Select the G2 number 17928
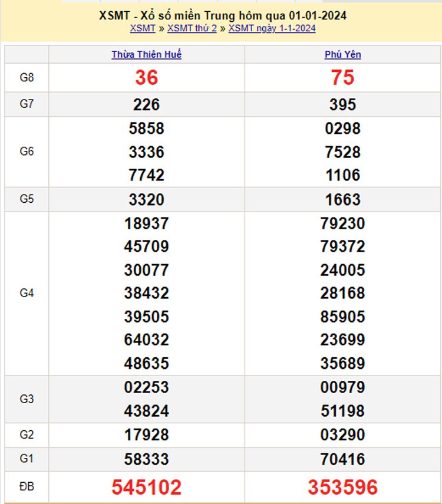The height and width of the screenshot is (504, 442). (x=147, y=435)
